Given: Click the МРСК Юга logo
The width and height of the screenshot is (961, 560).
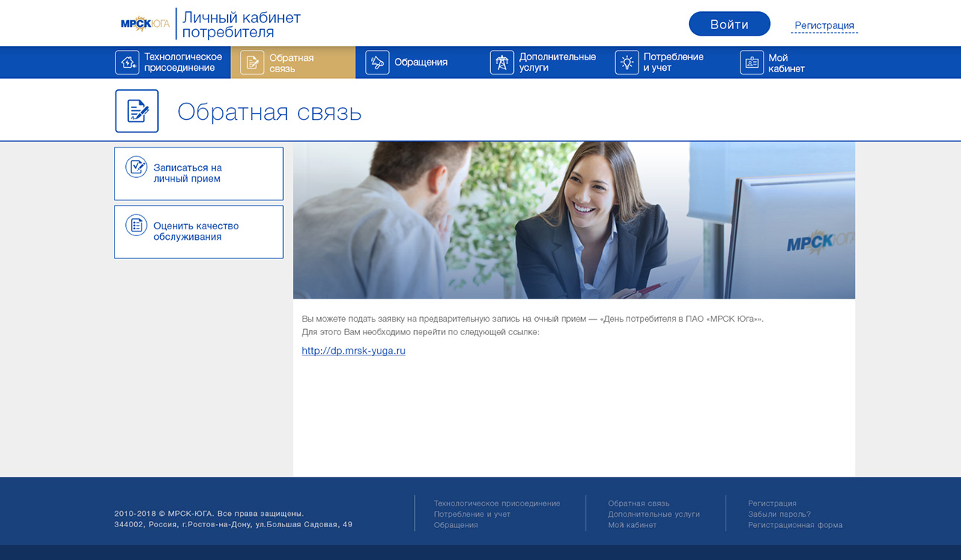Looking at the screenshot, I should pos(145,24).
